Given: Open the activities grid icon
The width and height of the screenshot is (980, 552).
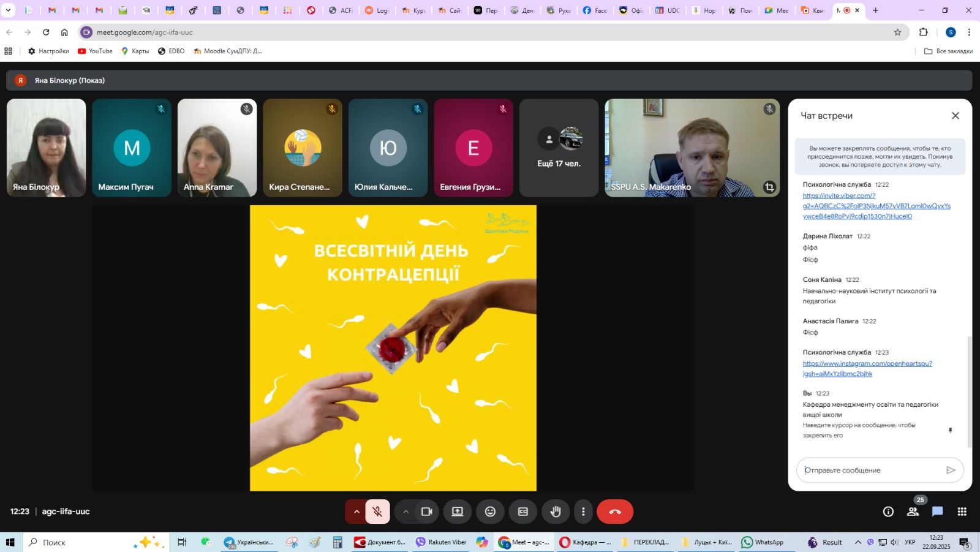Looking at the screenshot, I should coord(962,512).
